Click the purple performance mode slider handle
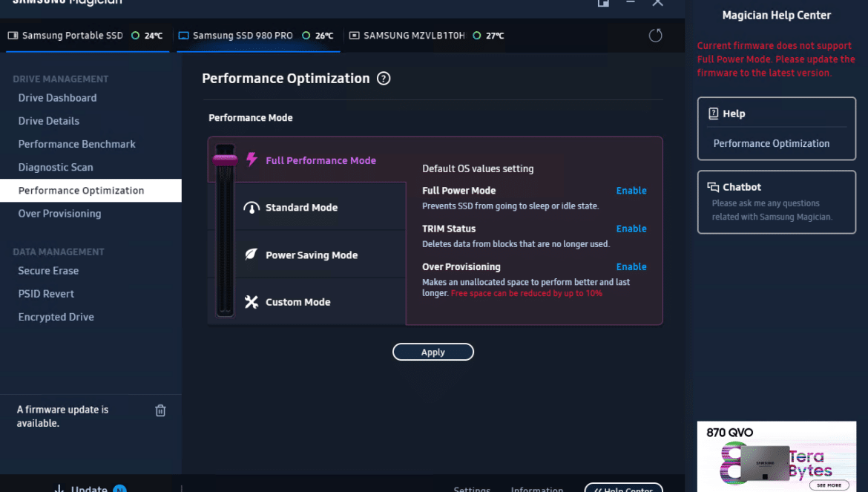Screen dimensions: 868x492 225,160
